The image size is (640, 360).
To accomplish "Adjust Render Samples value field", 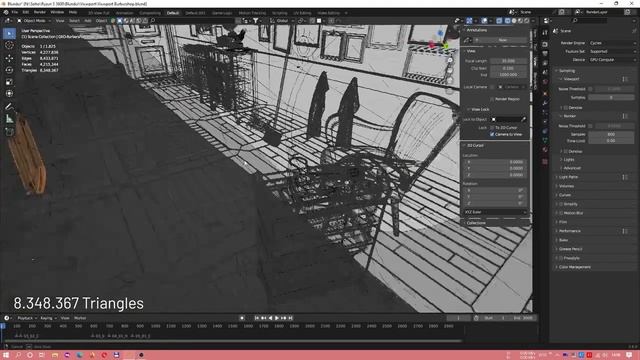I will [x=611, y=134].
